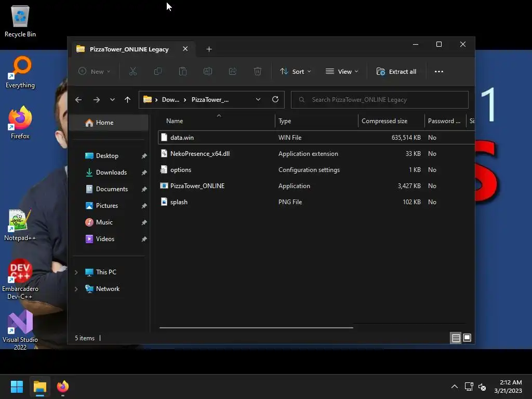The image size is (532, 399).
Task: Click File Explorer on the taskbar
Action: click(x=40, y=387)
